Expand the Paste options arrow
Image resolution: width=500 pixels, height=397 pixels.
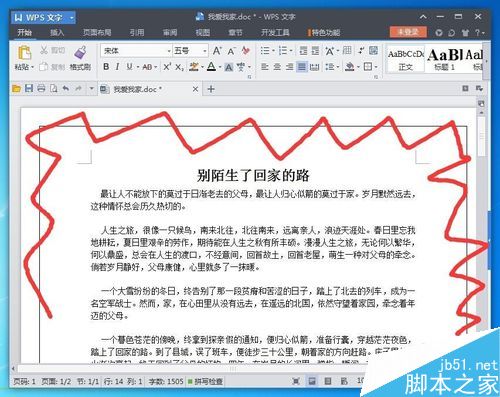[32, 67]
